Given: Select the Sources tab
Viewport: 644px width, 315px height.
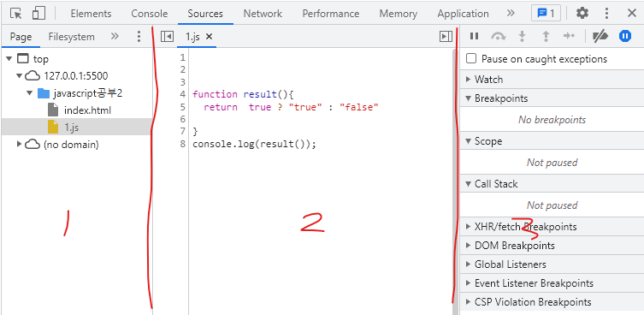Looking at the screenshot, I should click(205, 14).
